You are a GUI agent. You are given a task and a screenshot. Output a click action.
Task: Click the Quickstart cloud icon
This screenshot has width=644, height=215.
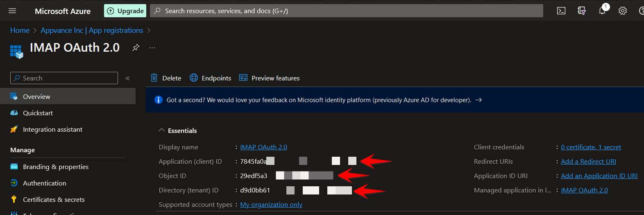coord(14,113)
